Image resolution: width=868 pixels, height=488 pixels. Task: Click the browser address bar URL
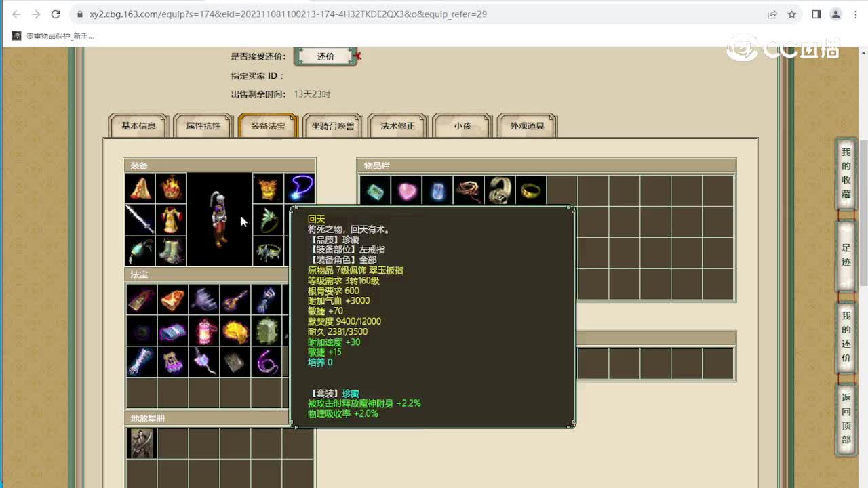[x=288, y=14]
